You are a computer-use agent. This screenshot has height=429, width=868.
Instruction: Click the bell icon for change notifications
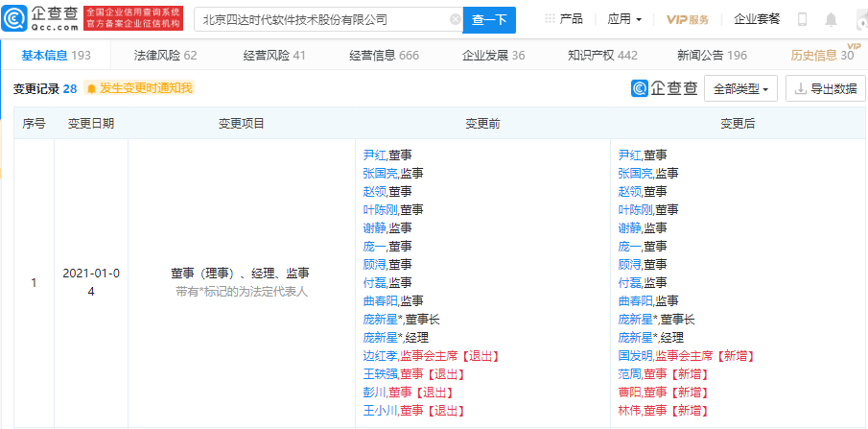[x=92, y=88]
